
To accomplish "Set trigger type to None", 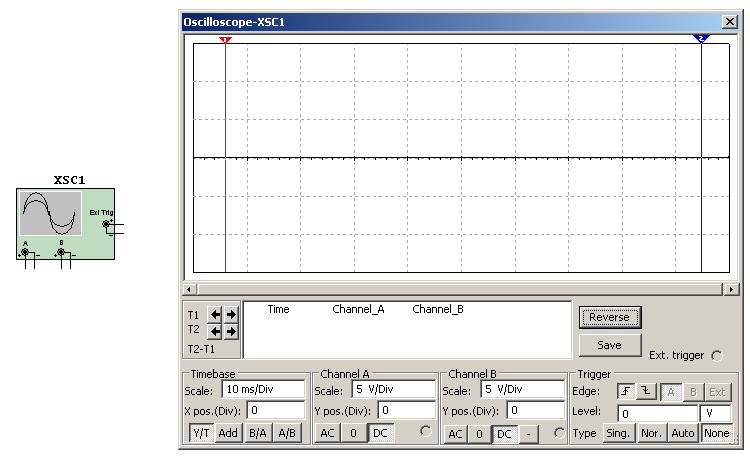I will click(x=716, y=433).
